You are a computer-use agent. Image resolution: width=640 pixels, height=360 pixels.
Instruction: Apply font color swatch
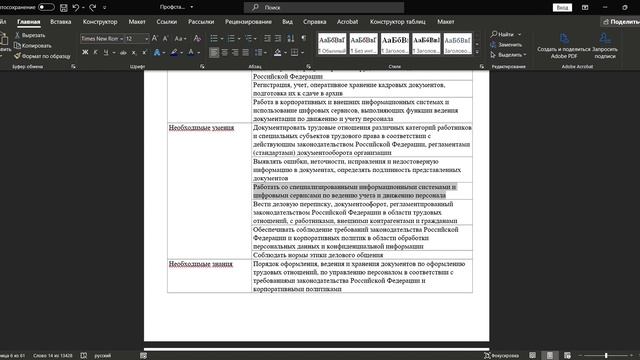click(x=191, y=52)
